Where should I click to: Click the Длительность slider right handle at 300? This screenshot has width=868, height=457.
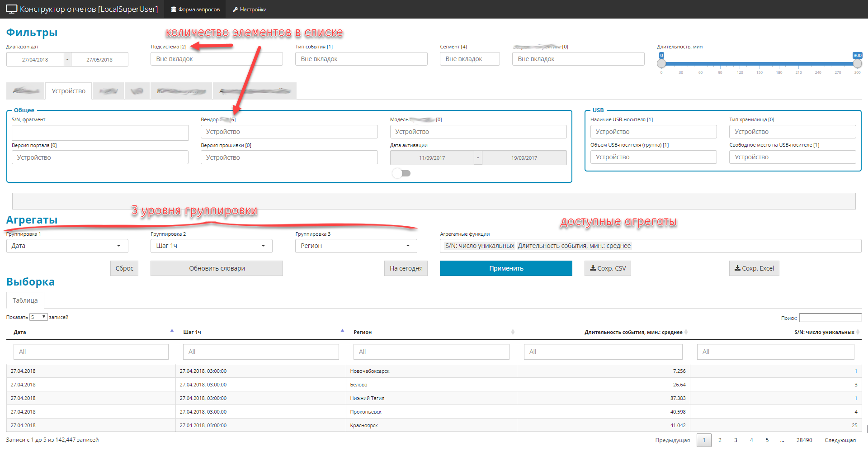[857, 63]
